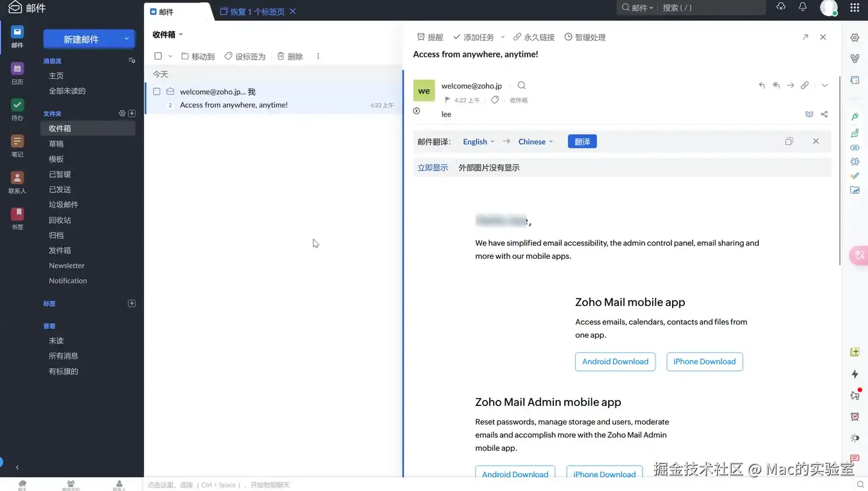Click the flag icon under sender address
This screenshot has width=868, height=491.
[x=447, y=100]
